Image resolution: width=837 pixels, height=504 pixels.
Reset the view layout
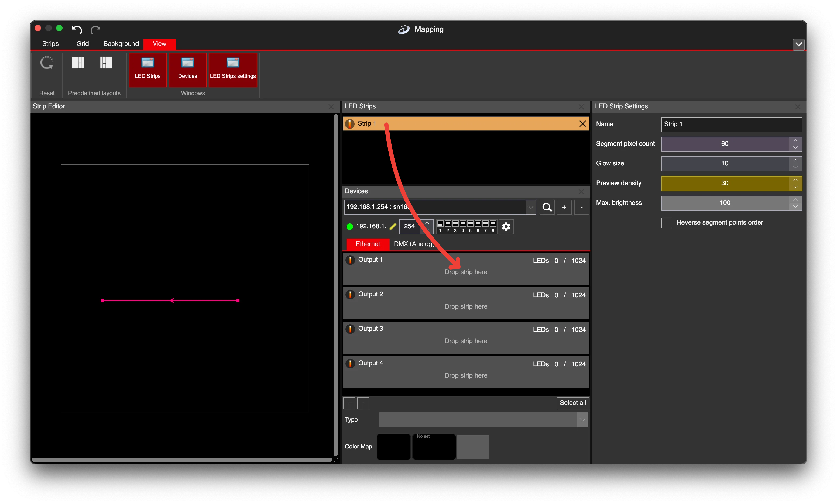point(47,63)
